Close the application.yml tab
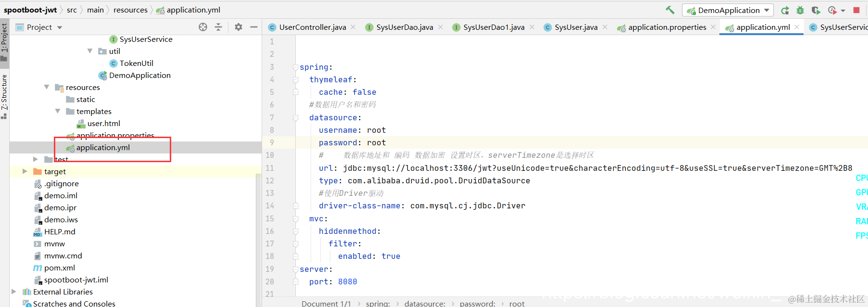 797,27
